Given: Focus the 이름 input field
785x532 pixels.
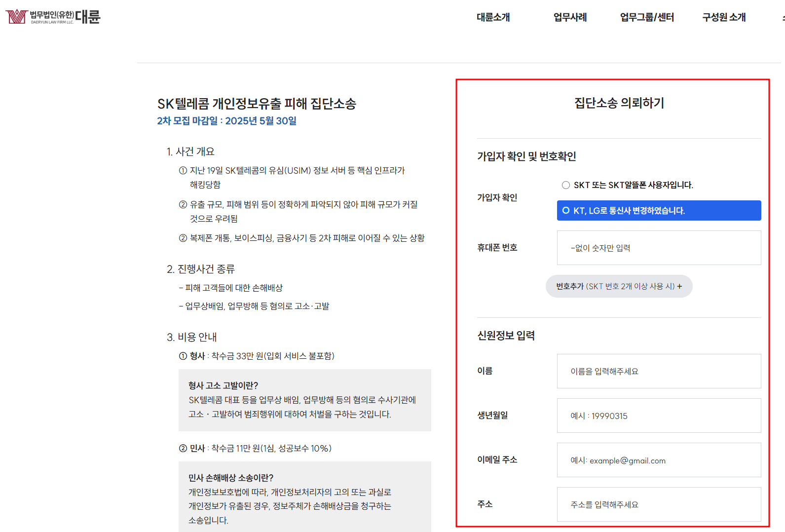Looking at the screenshot, I should tap(659, 371).
